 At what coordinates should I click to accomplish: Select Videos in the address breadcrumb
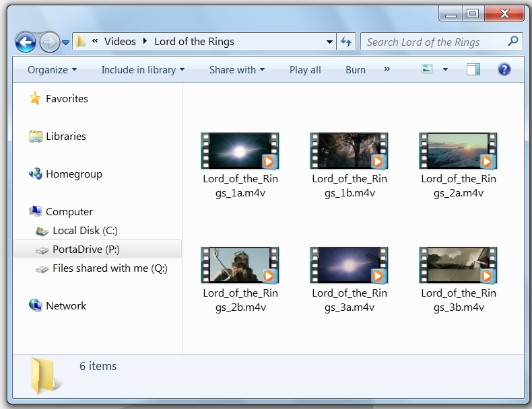coord(120,41)
